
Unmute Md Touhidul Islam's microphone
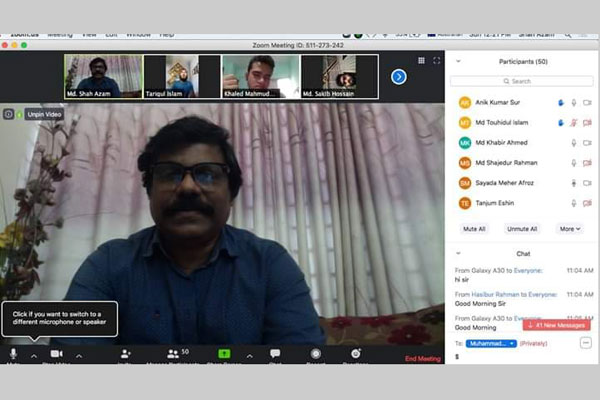[x=574, y=123]
